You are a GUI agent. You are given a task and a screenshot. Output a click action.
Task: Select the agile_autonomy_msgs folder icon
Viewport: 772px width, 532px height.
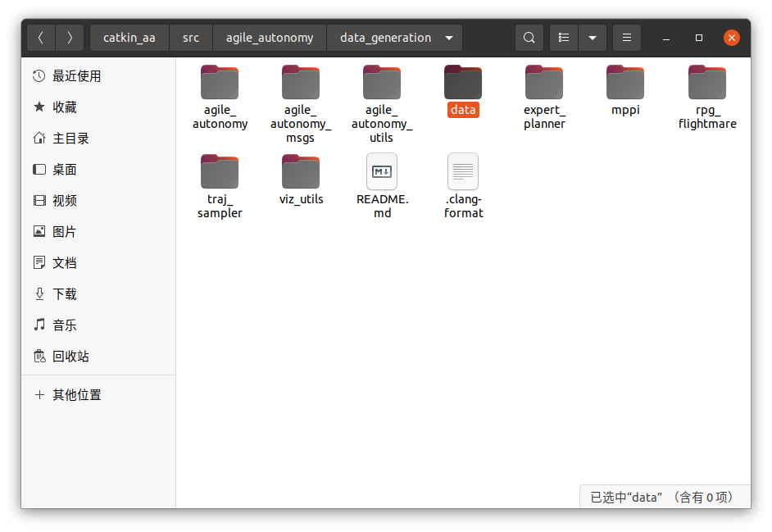click(301, 82)
